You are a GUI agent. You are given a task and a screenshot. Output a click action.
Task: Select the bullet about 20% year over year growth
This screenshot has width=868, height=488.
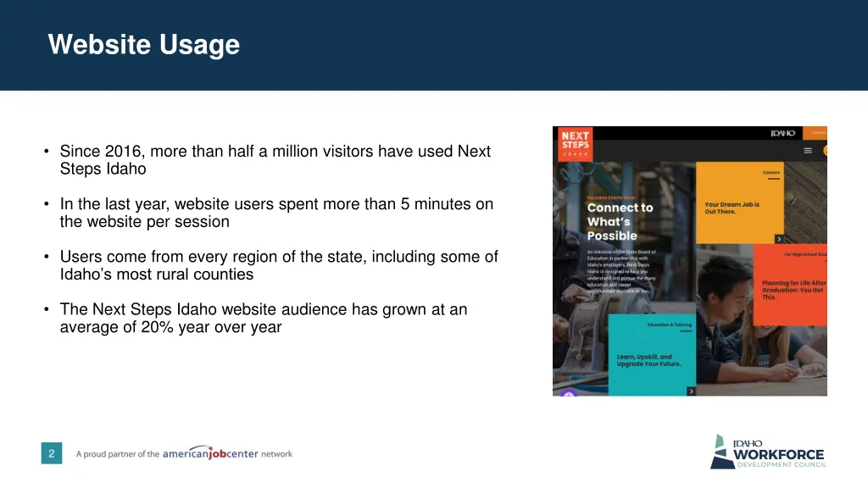(264, 318)
